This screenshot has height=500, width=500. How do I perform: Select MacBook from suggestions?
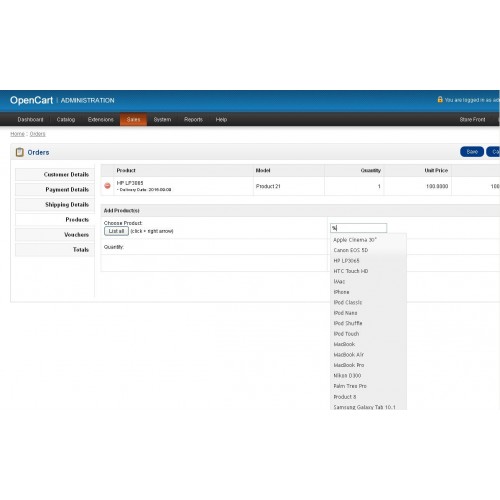click(x=368, y=344)
